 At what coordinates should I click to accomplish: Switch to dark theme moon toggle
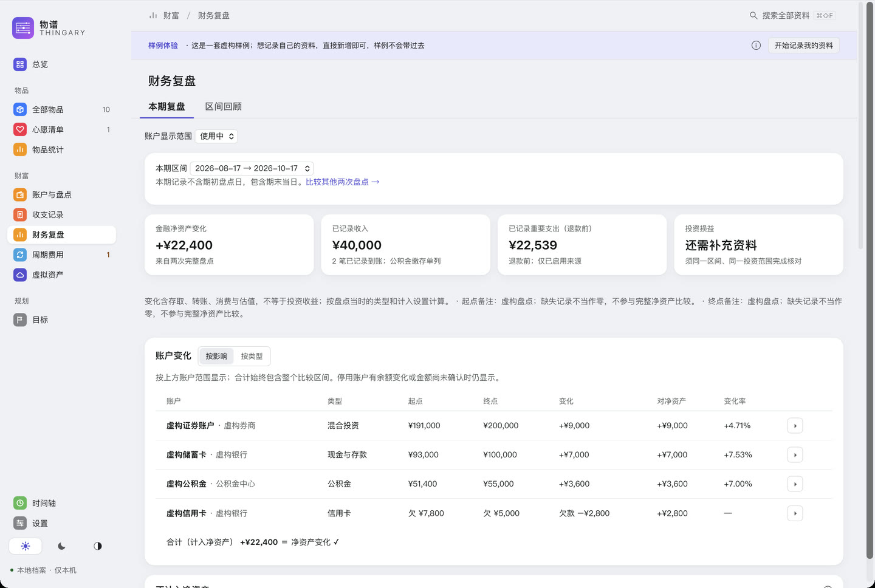pos(61,546)
